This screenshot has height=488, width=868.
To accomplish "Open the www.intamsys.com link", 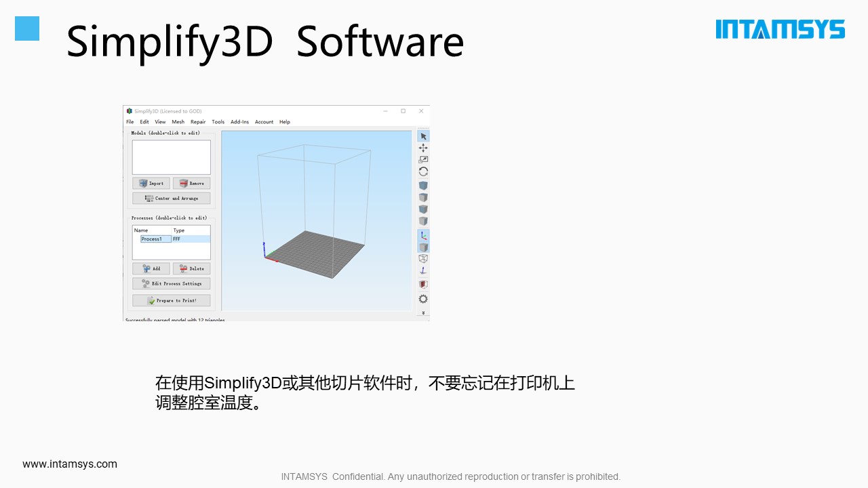I will [x=70, y=464].
